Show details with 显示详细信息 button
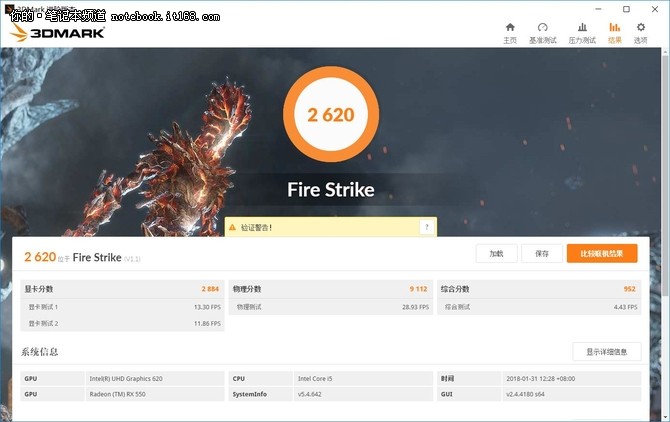670x422 pixels. (606, 352)
